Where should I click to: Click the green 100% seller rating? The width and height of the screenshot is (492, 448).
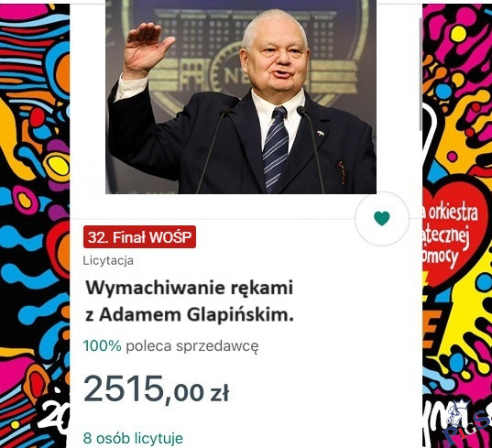[x=103, y=346]
